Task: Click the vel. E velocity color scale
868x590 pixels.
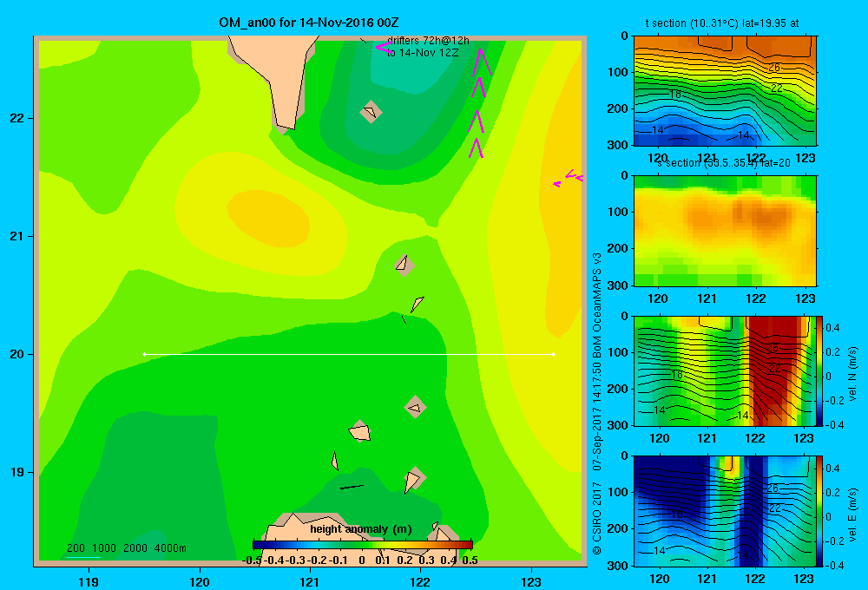Action: pos(819,511)
